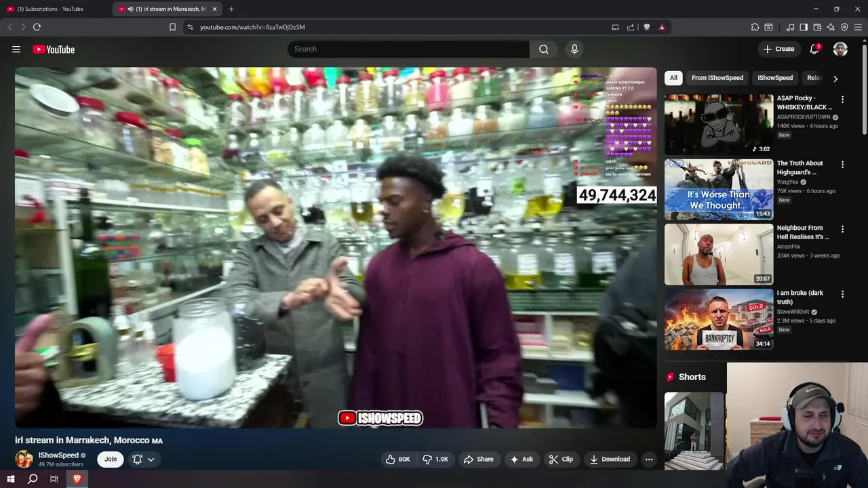Open the Brave playlist music icon
The image size is (868, 488).
pyautogui.click(x=790, y=27)
